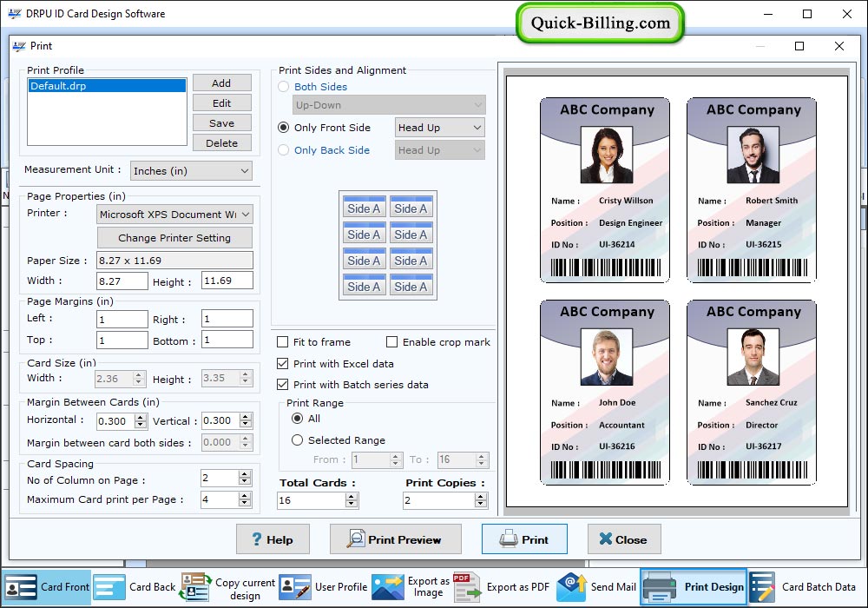Open Card Front view icon
This screenshot has height=608, width=868.
(21, 587)
